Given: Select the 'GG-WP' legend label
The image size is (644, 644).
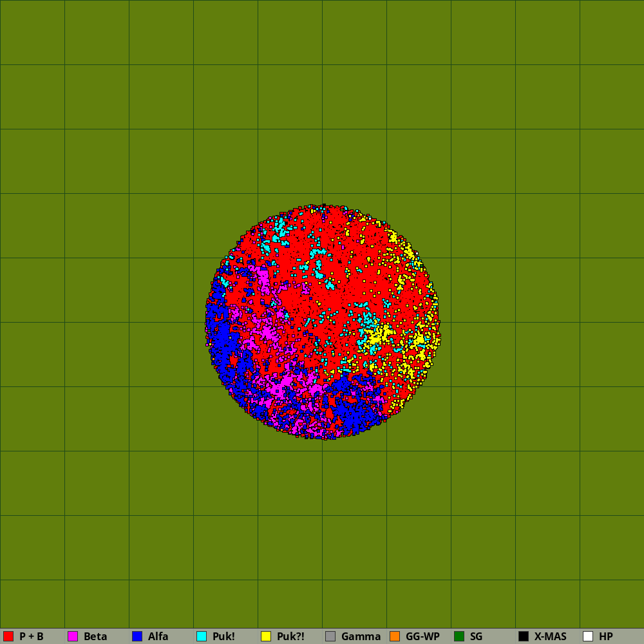Looking at the screenshot, I should point(422,636).
